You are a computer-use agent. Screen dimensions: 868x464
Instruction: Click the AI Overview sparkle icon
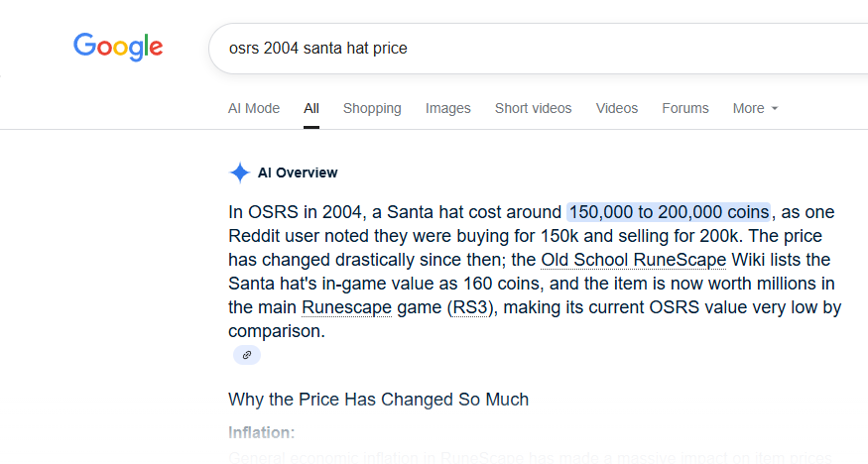tap(240, 173)
